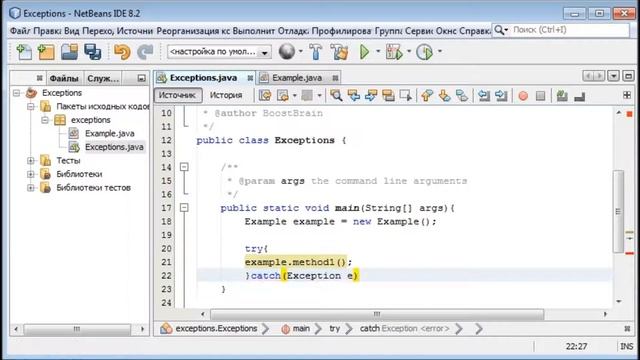The height and width of the screenshot is (360, 640).
Task: Click the Shift Line Right icon
Action: 501,96
